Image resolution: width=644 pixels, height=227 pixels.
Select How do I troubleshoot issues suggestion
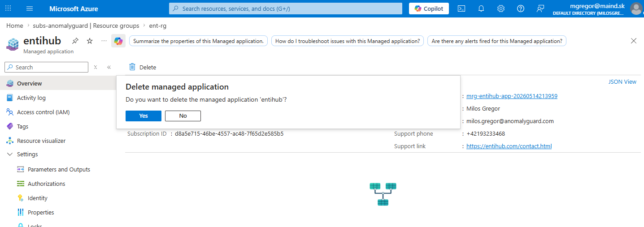(348, 41)
